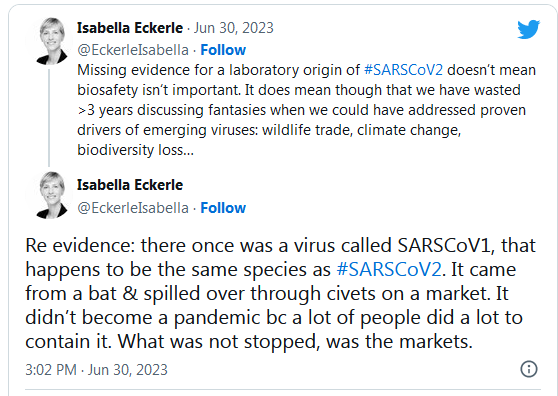Click the words 'biodiversity loss…' in first tweet
The image size is (558, 396).
136,150
